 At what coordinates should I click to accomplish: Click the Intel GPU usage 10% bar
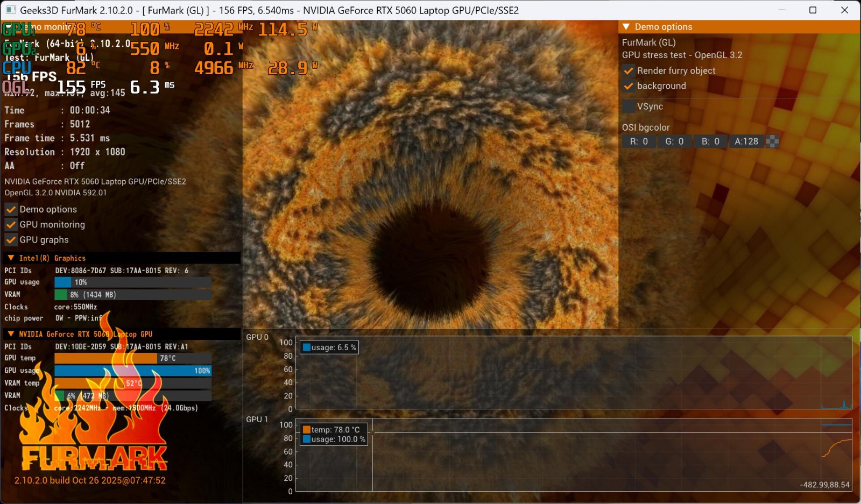pos(133,282)
